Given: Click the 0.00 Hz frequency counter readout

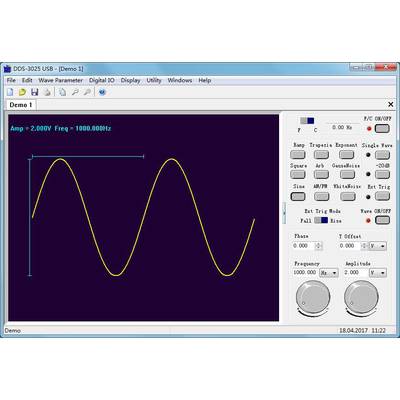Looking at the screenshot, I should (342, 127).
